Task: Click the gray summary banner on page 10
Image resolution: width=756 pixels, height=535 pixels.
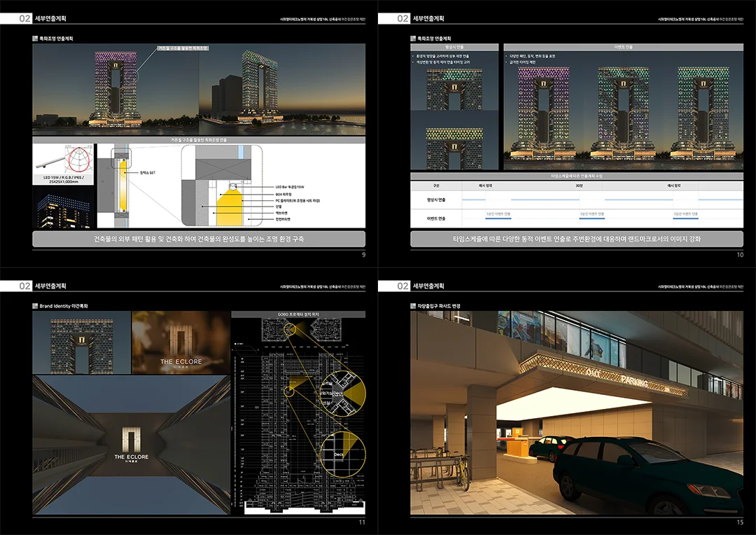Action: [577, 239]
